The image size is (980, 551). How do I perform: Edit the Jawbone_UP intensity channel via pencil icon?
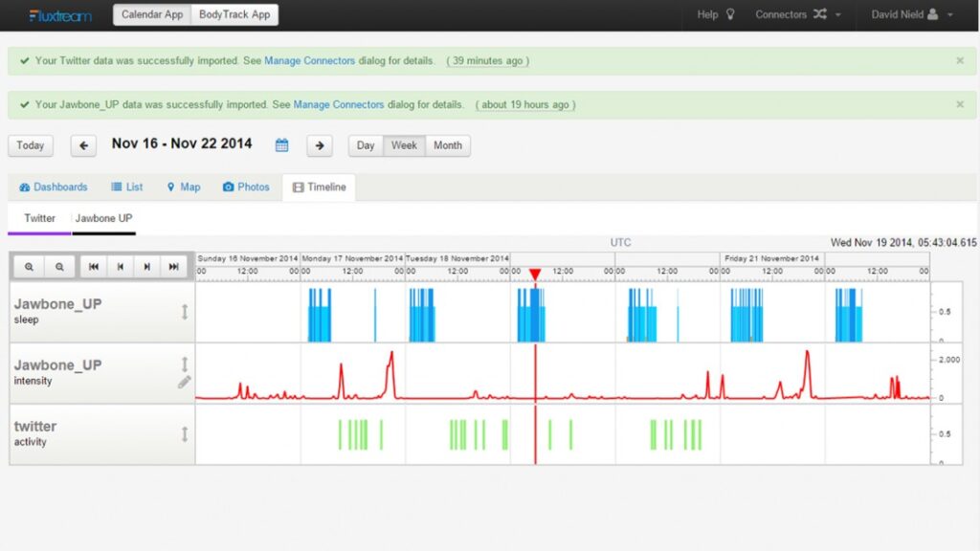click(x=185, y=383)
